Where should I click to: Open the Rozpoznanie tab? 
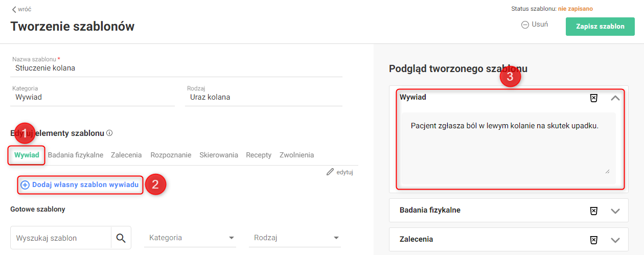pyautogui.click(x=171, y=155)
